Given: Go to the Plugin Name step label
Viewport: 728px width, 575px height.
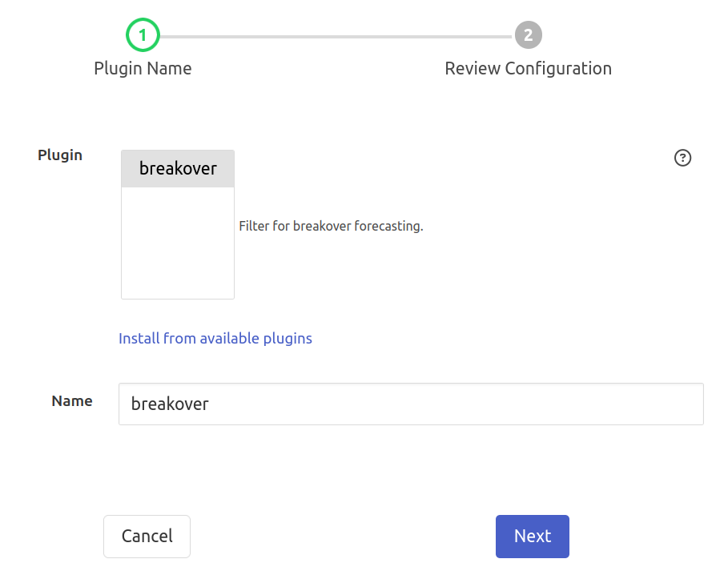Looking at the screenshot, I should 143,68.
